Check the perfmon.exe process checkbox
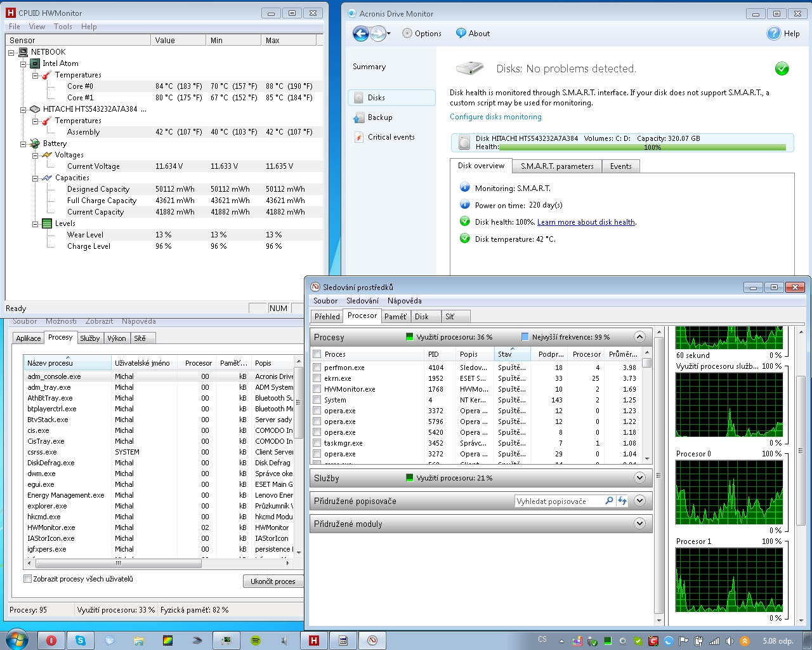The height and width of the screenshot is (650, 812). click(317, 368)
